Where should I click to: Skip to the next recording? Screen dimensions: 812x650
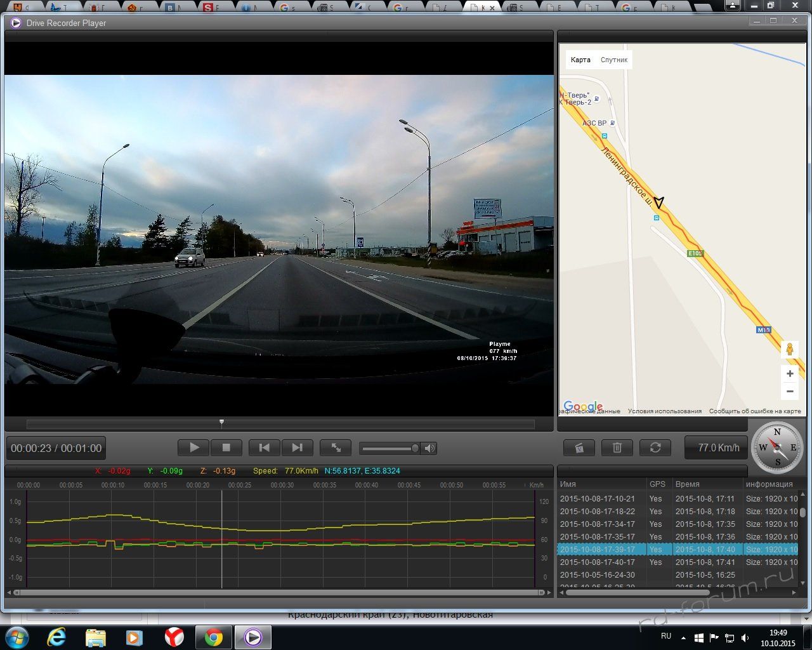point(297,448)
